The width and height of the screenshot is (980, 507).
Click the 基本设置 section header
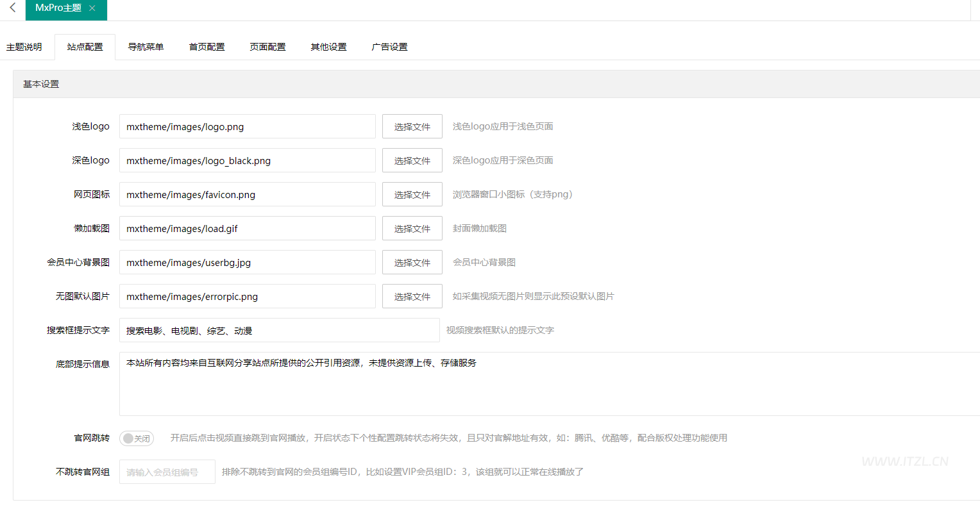(40, 84)
